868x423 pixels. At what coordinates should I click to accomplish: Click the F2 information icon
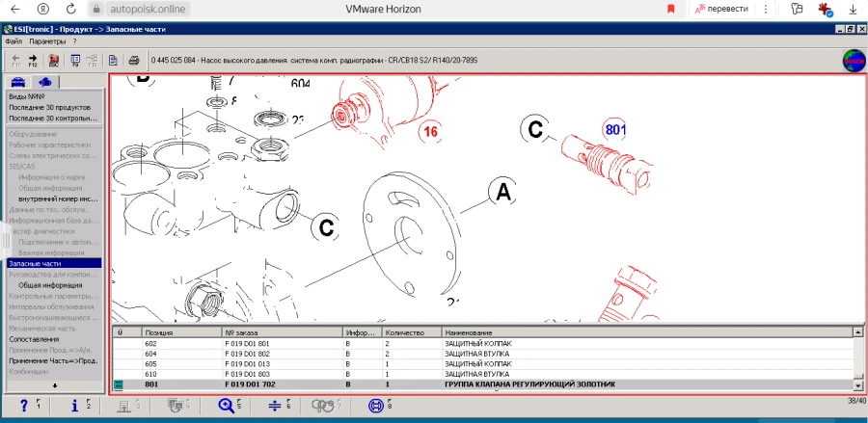point(74,406)
